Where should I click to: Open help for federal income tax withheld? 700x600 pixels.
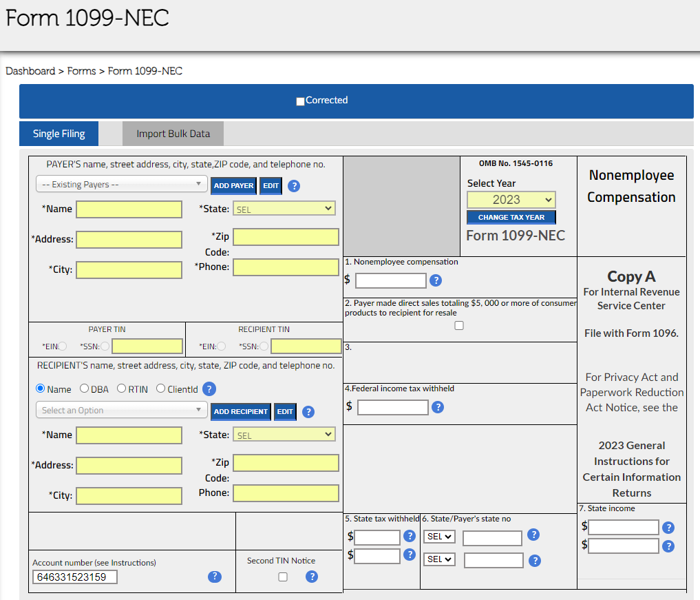pos(438,407)
